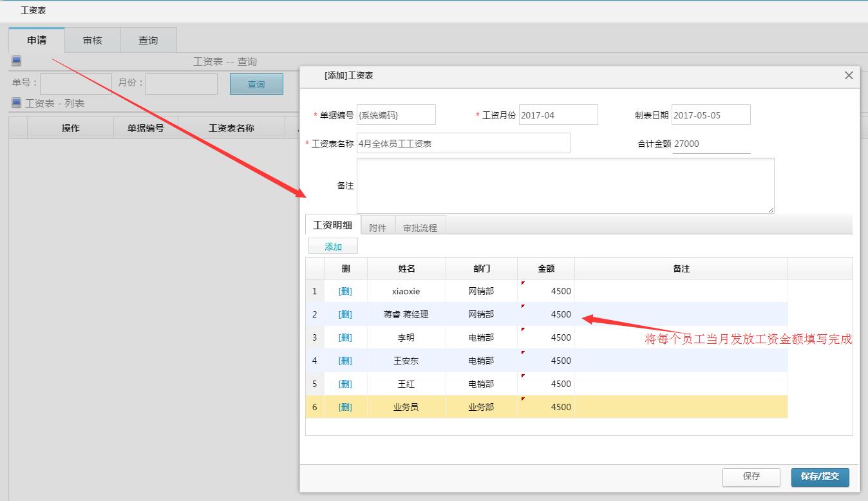Click the 保存 button
The image size is (868, 501).
[751, 477]
